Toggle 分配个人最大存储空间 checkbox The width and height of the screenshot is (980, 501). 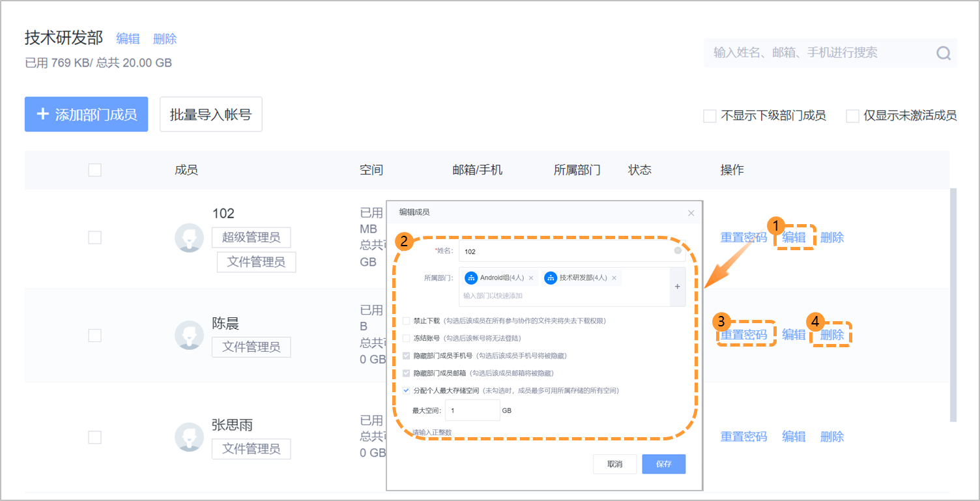pos(407,391)
